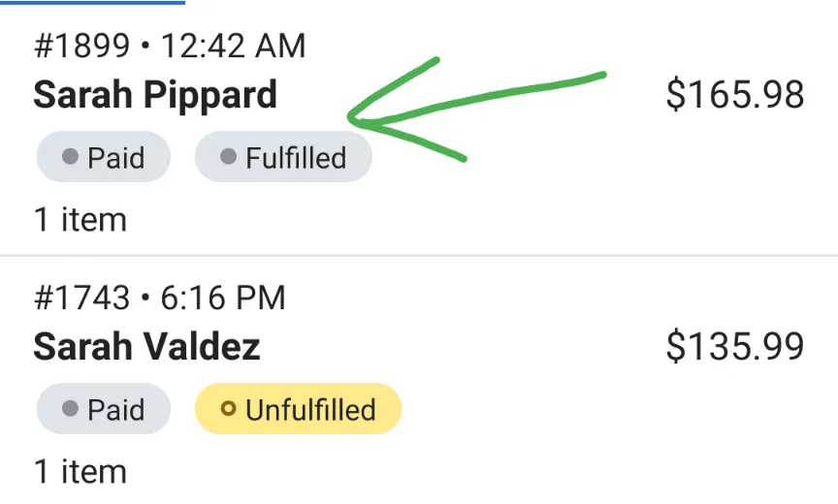The width and height of the screenshot is (838, 504).
Task: Open order #1743 from Sarah Valdez
Action: click(419, 381)
